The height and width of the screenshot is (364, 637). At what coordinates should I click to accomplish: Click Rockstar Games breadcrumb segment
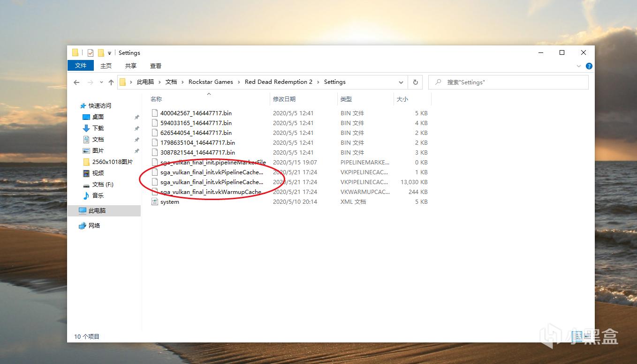click(211, 82)
